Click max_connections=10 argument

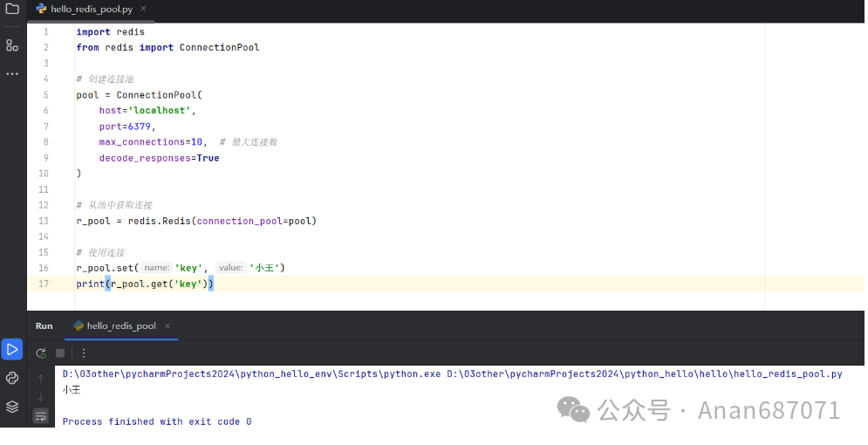tap(151, 142)
